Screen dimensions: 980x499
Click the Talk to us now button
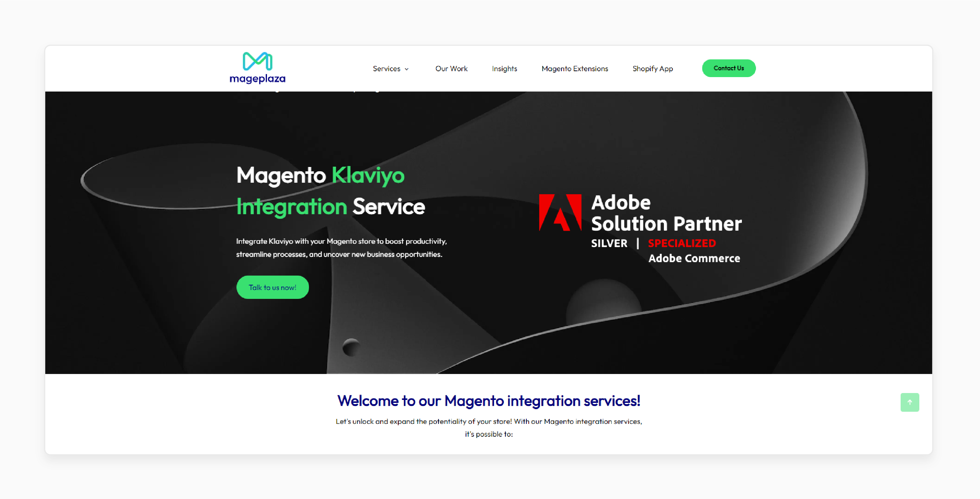(x=272, y=288)
